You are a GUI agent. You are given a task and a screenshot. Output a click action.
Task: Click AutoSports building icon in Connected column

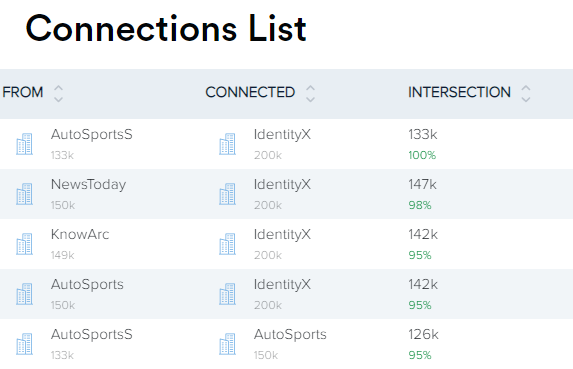pos(227,344)
